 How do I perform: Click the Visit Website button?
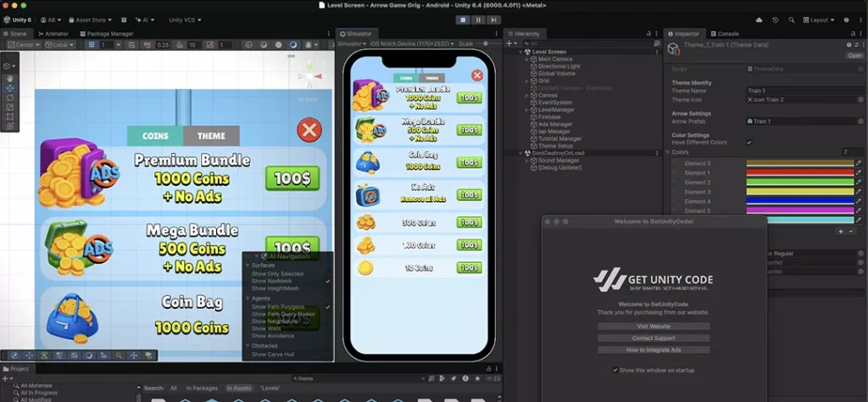coord(654,327)
